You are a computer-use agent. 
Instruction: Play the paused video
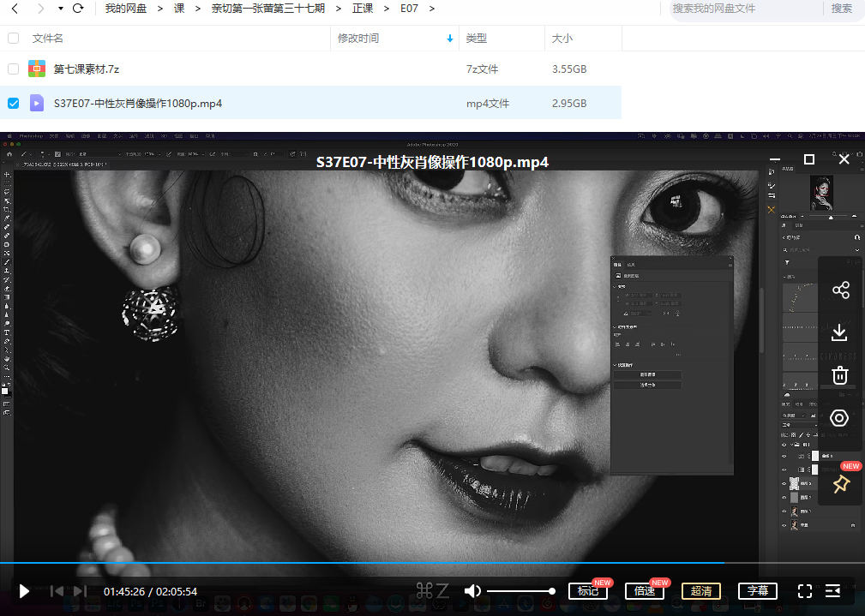[x=24, y=591]
